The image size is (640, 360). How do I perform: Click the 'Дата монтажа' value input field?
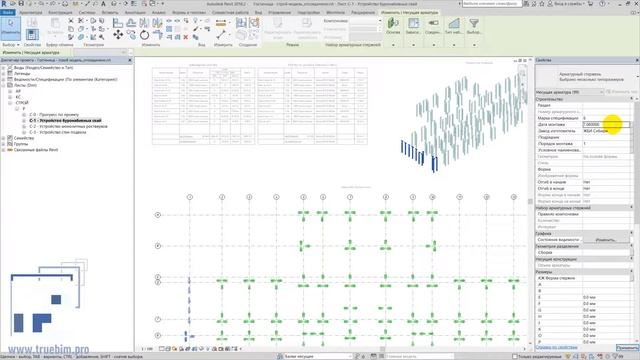(x=606, y=124)
